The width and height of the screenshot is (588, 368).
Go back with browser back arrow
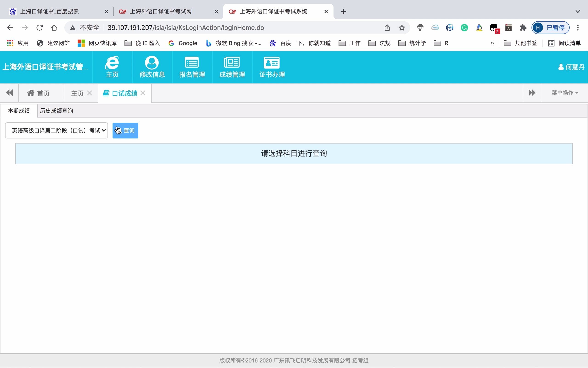point(10,28)
